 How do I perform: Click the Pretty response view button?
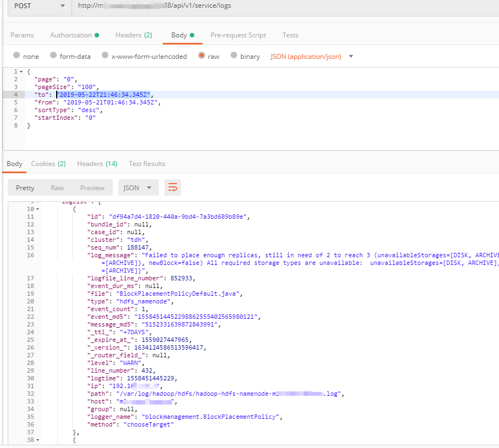point(25,187)
